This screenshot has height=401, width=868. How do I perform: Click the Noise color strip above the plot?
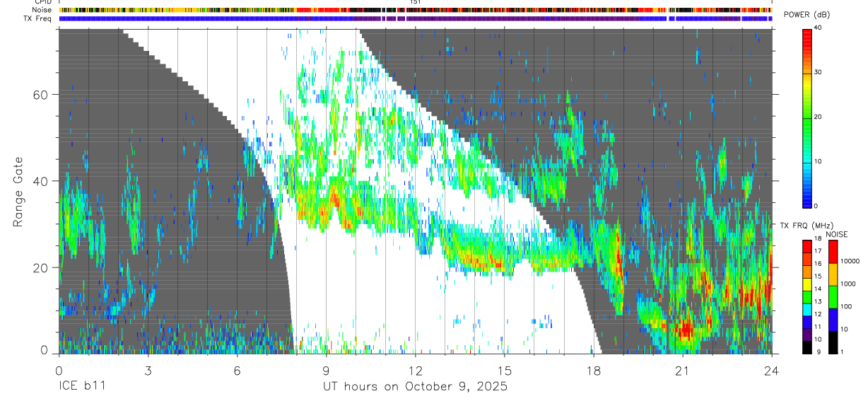pyautogui.click(x=416, y=11)
